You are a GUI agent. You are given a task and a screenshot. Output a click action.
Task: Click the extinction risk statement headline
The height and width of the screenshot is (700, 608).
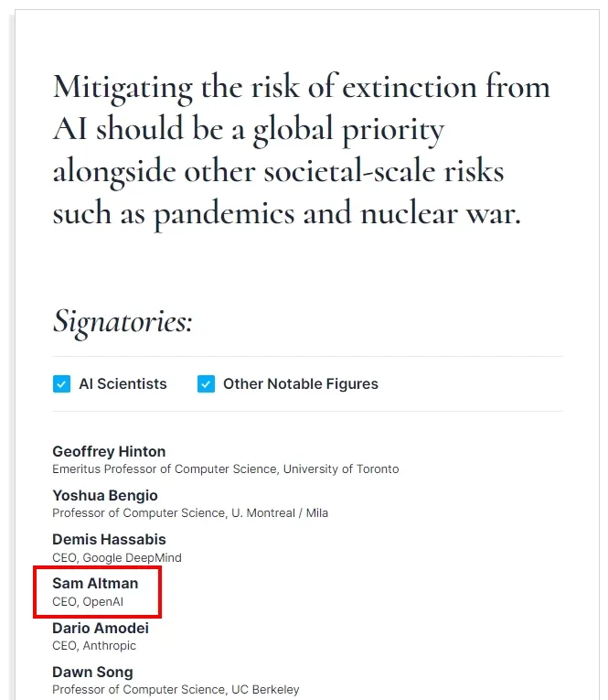click(302, 150)
